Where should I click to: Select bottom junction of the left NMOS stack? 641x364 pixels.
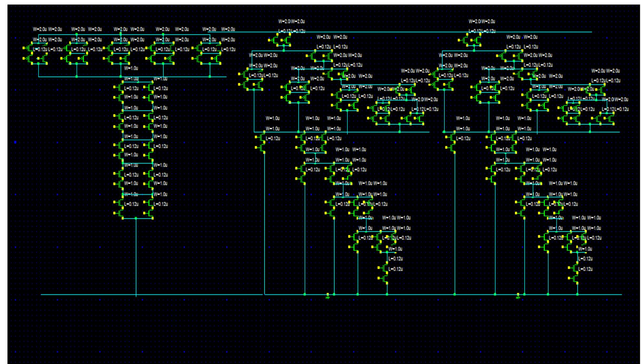click(136, 218)
